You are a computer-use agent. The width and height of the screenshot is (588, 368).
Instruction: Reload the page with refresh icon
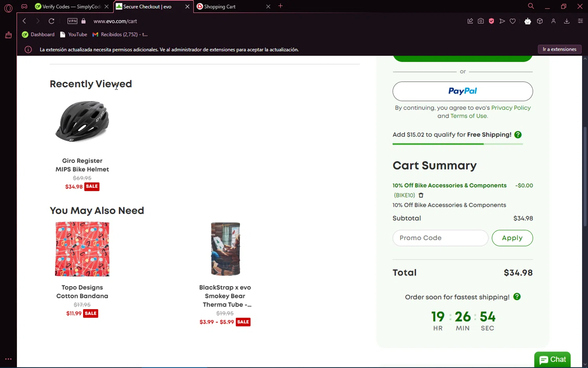pyautogui.click(x=51, y=21)
